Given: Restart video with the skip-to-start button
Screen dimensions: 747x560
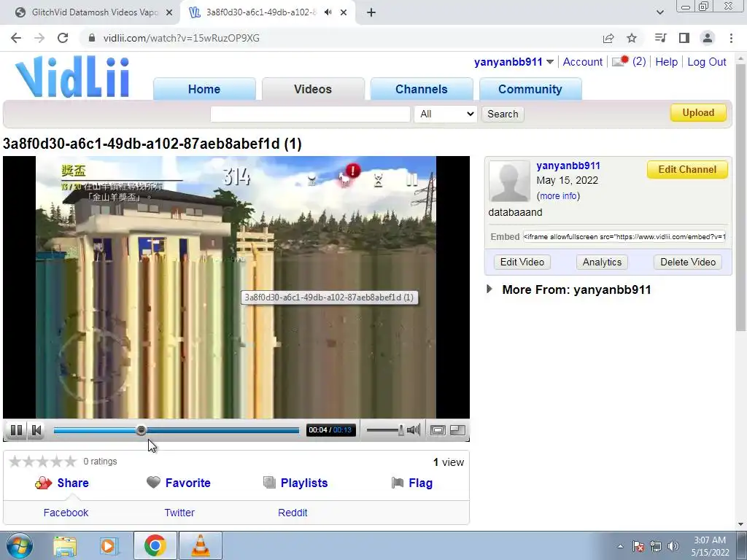Looking at the screenshot, I should click(x=36, y=430).
